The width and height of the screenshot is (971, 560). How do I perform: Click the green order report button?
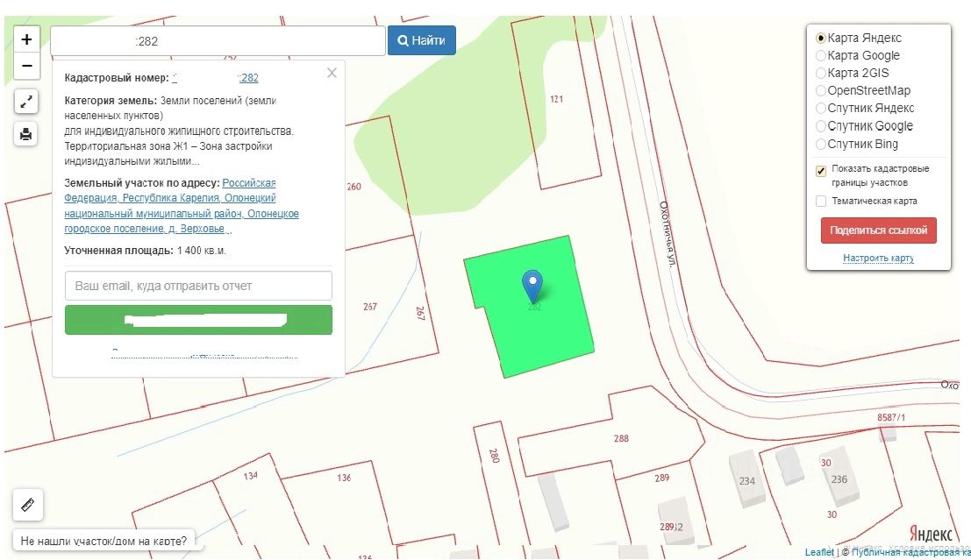198,320
